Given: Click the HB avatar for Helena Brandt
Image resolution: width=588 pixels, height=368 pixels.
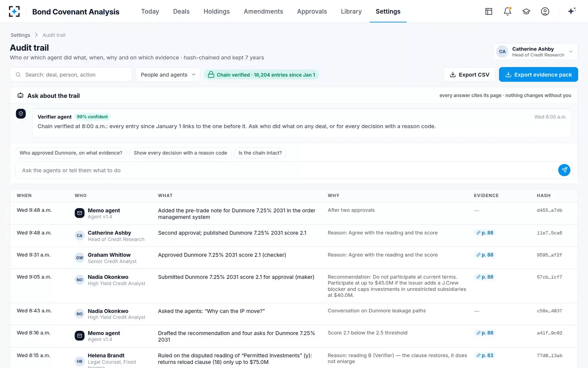Looking at the screenshot, I should click(x=80, y=361).
